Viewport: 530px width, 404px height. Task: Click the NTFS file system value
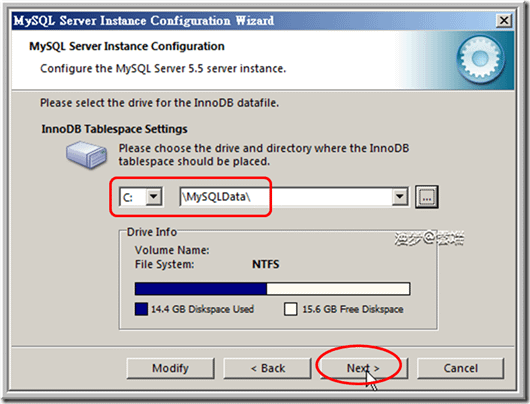point(266,264)
